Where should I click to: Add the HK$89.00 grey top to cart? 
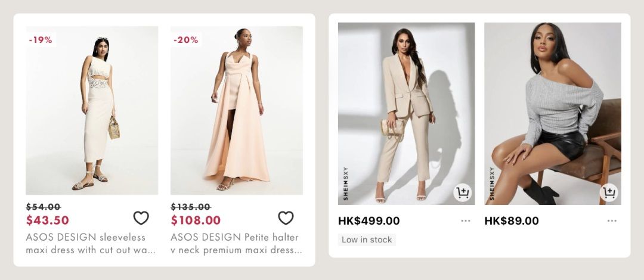point(609,192)
